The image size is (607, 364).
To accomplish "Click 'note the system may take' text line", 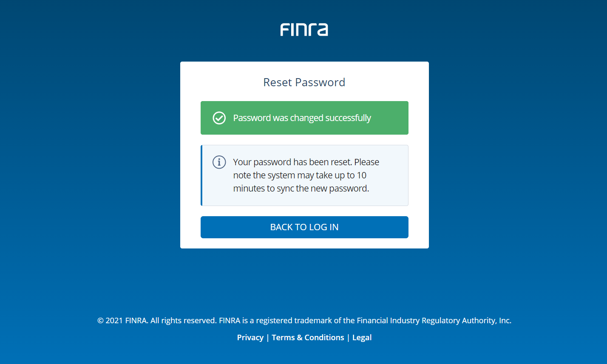I will click(x=300, y=175).
